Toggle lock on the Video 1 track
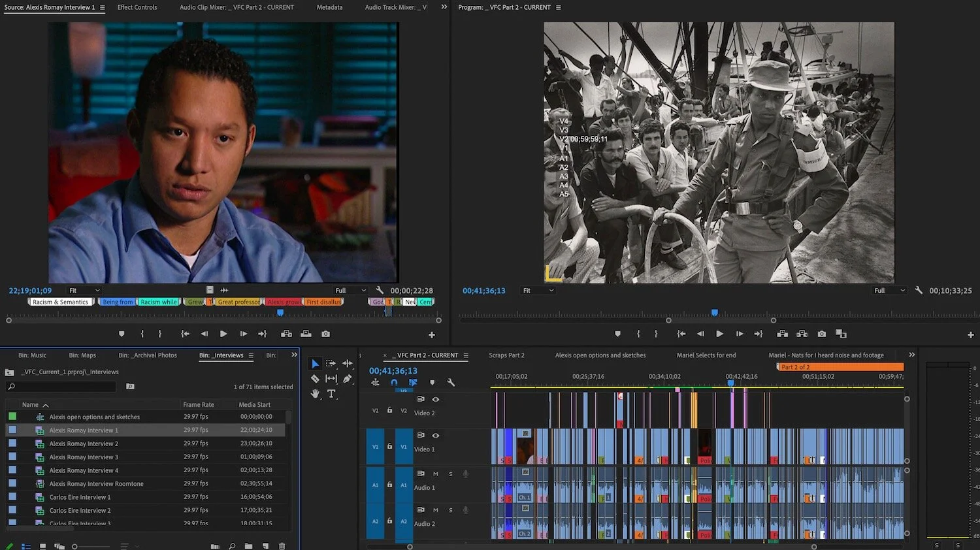980x550 pixels. [389, 447]
